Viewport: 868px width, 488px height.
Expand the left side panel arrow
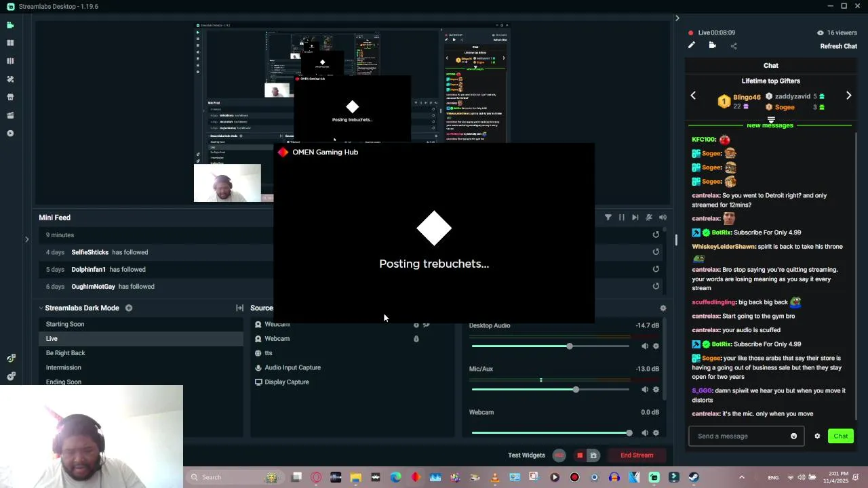click(26, 239)
